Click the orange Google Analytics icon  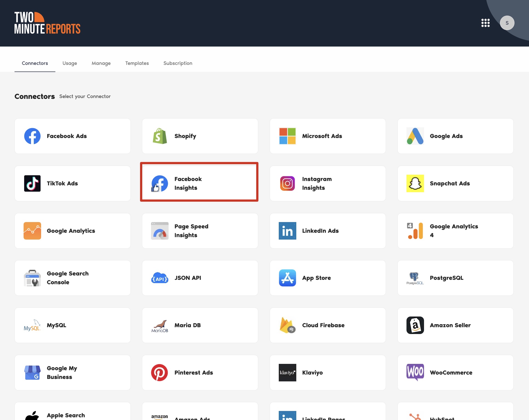click(32, 231)
